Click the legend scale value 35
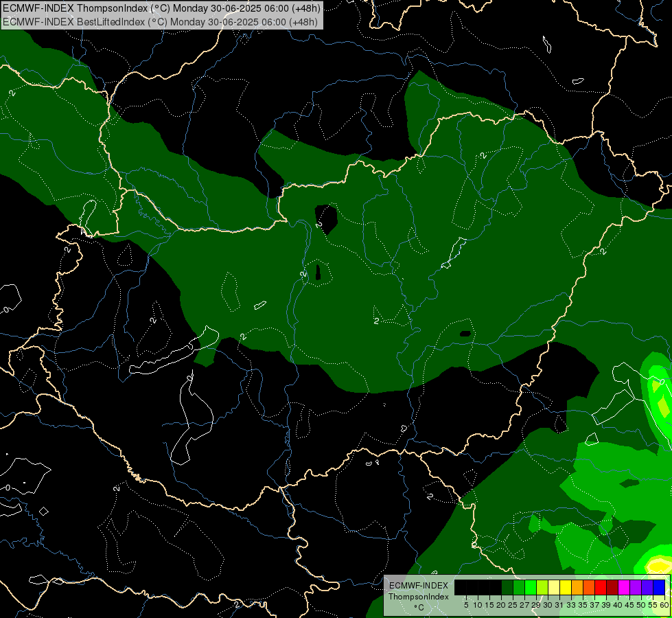The height and width of the screenshot is (618, 672). 583,605
